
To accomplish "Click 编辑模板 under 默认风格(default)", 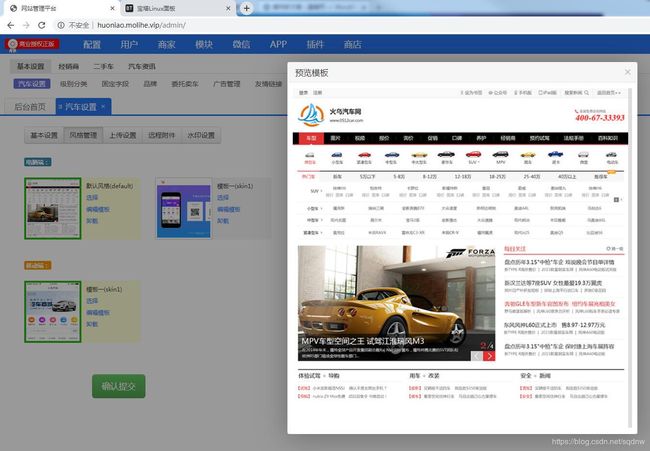I will pyautogui.click(x=98, y=209).
